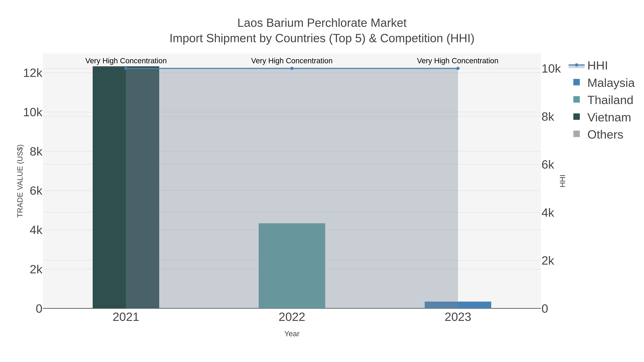Click the right-side 'HHI' axis title
This screenshot has width=644, height=362.
[562, 181]
